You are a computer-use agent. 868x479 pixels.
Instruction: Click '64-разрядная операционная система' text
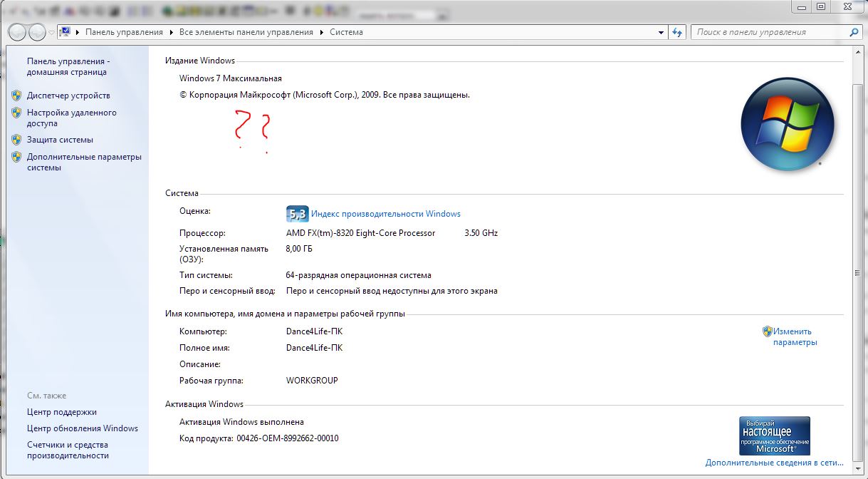[359, 275]
